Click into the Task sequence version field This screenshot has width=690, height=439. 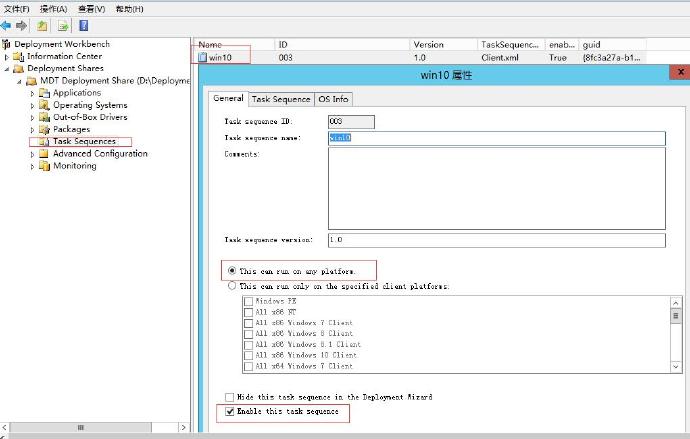497,240
